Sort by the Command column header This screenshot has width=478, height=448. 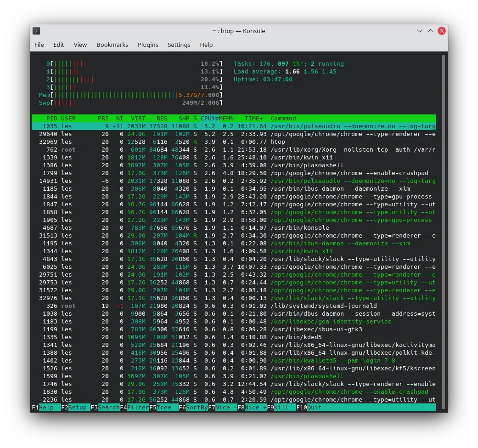[x=283, y=119]
